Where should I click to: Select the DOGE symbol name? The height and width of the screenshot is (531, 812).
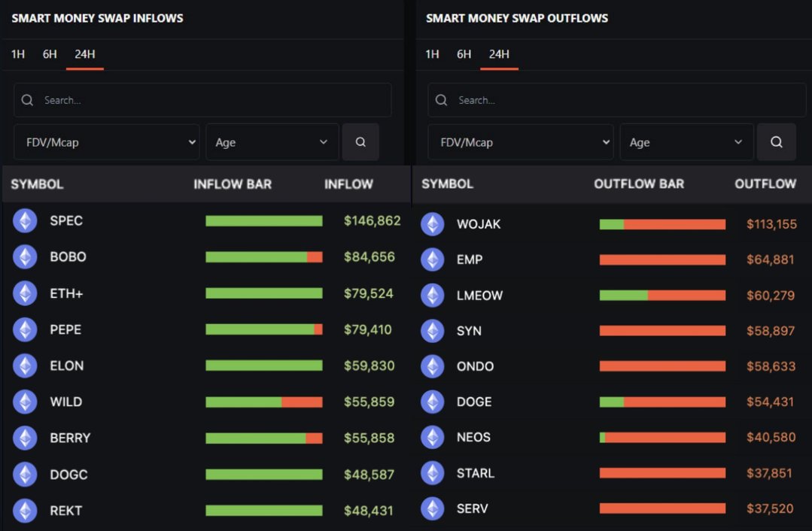[474, 402]
